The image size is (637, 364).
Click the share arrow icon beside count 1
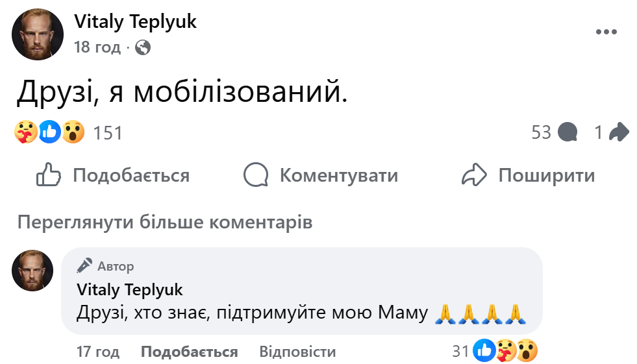pos(619,132)
